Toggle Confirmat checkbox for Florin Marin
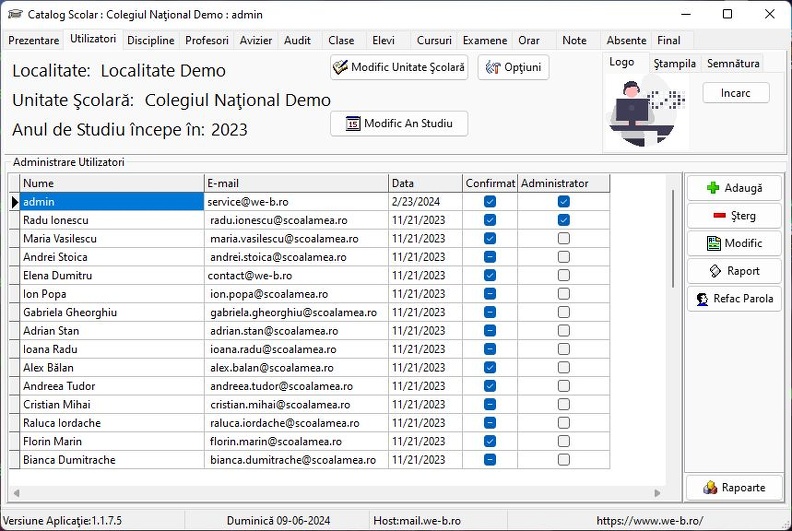 click(x=489, y=441)
